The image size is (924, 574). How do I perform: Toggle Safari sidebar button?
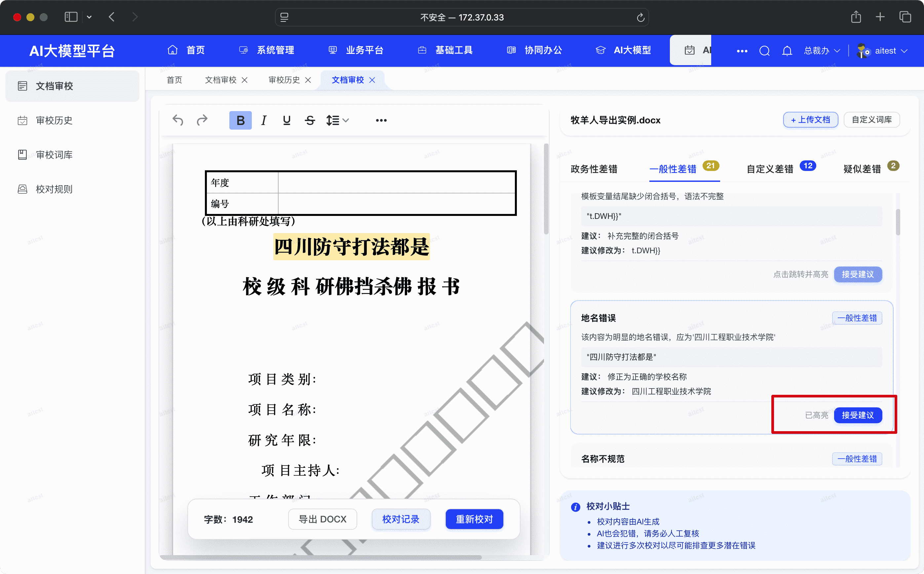point(71,17)
